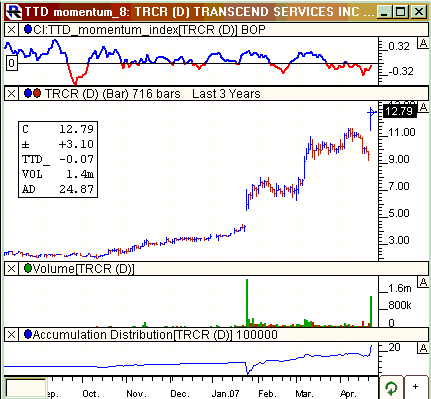Viewport: 431px width, 399px height.
Task: Click Accumulation Distribution[TRCR (D)] 100000 title
Action: click(x=155, y=334)
